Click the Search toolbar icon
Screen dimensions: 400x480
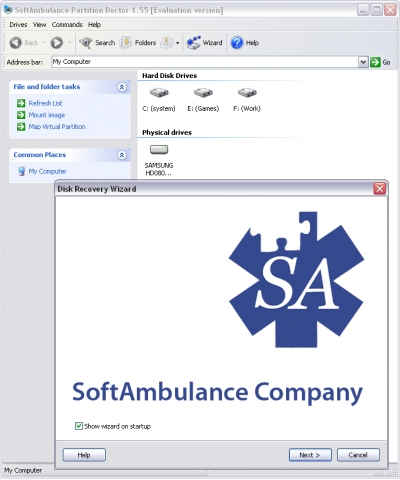click(x=86, y=43)
